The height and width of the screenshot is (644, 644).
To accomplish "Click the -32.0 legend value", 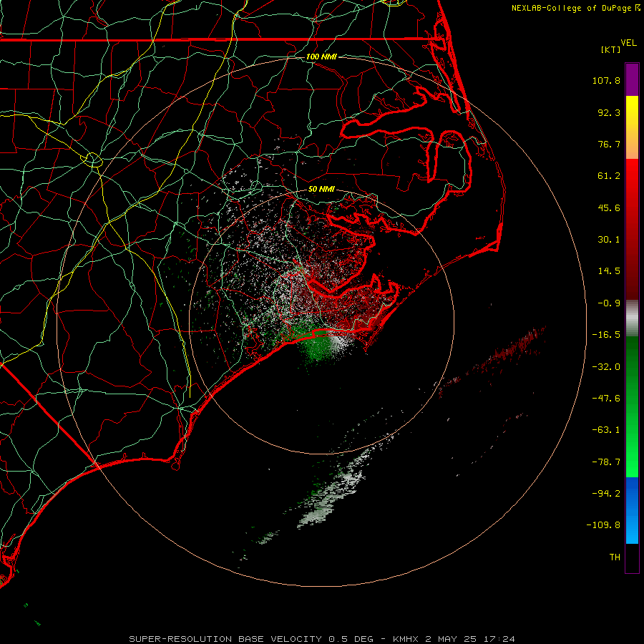I will (x=606, y=367).
